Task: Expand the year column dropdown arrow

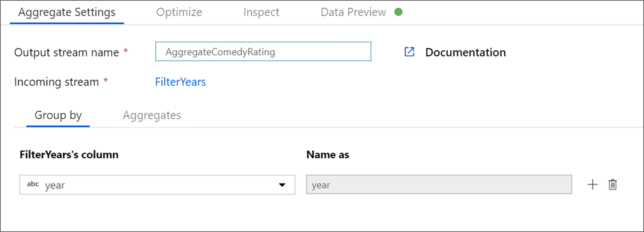Action: coord(282,185)
